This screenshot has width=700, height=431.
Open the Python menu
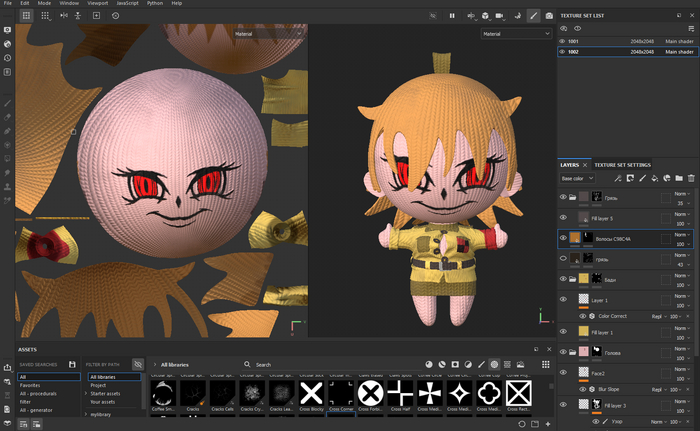coord(155,3)
